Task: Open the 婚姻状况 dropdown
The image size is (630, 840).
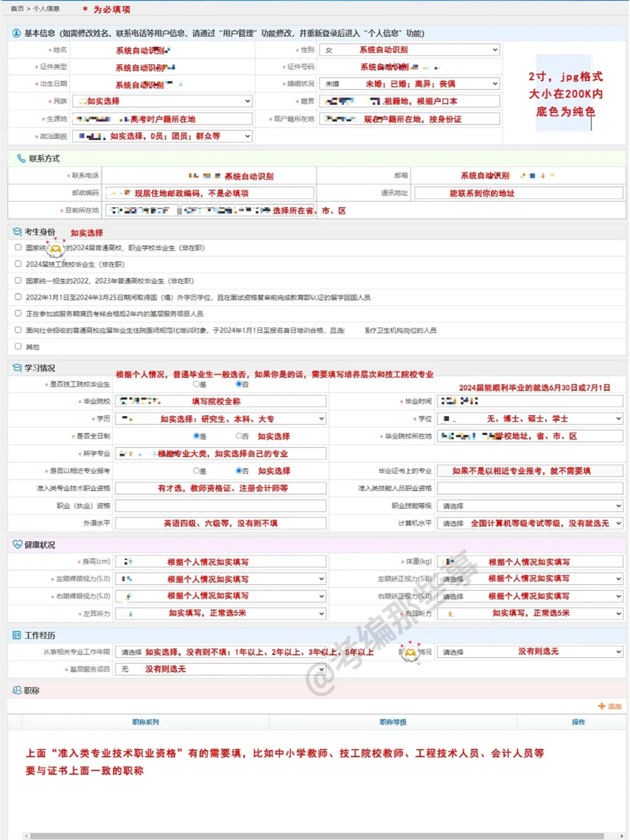Action: [410, 84]
